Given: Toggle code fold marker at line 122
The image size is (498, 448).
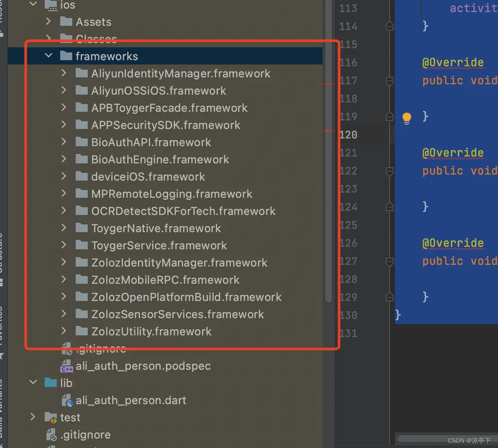Looking at the screenshot, I should tap(389, 172).
